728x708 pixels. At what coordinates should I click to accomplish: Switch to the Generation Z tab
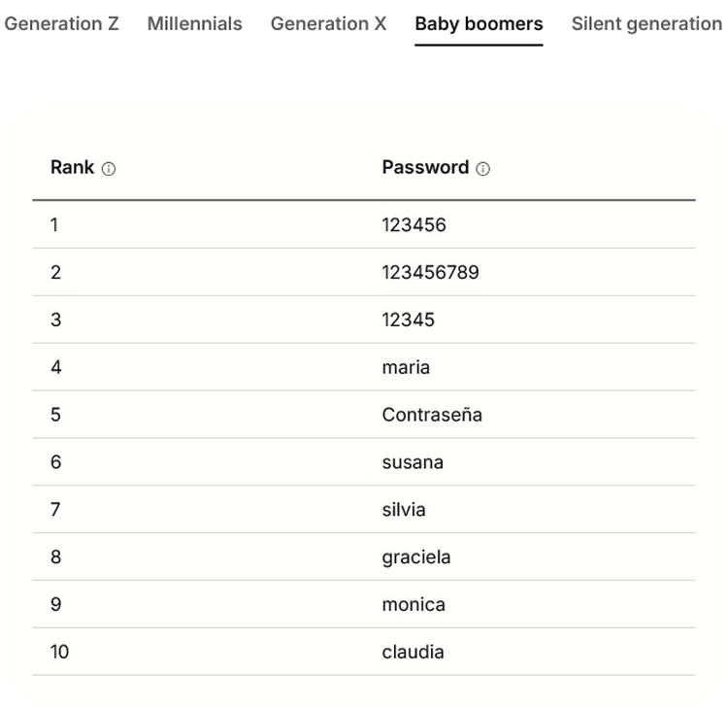point(61,24)
